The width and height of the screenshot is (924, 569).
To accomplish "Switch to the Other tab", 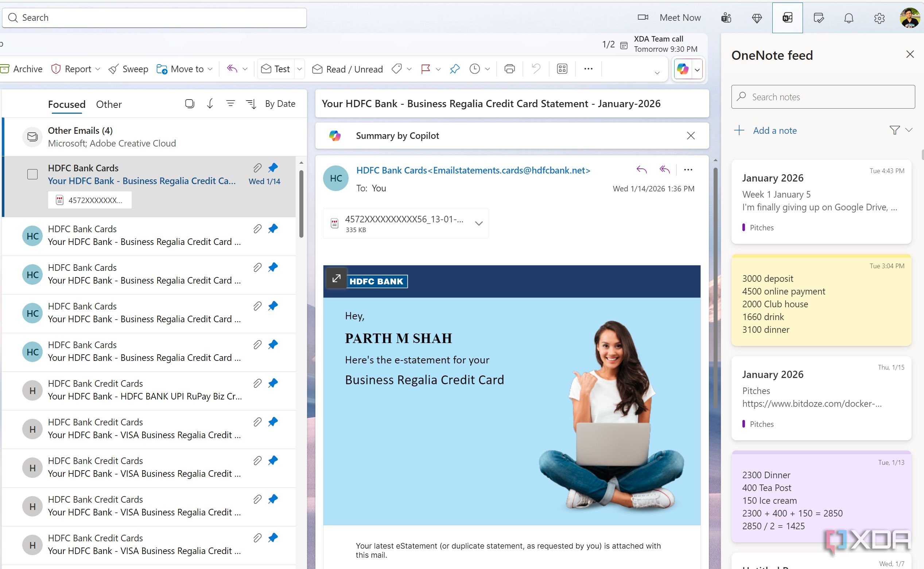I will click(x=109, y=104).
